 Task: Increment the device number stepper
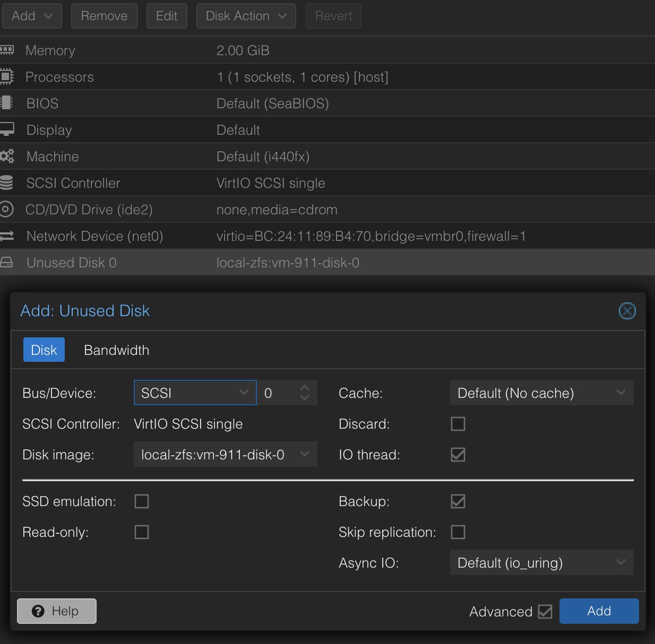[305, 388]
